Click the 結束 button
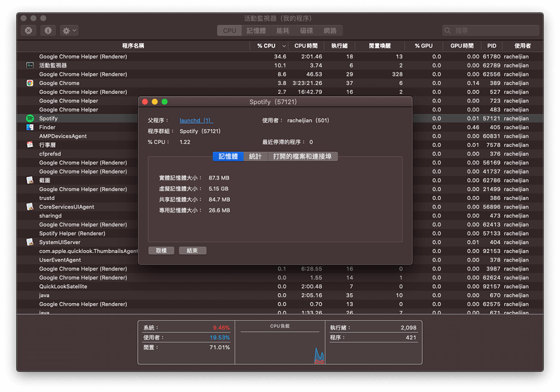The image size is (560, 392). 192,250
